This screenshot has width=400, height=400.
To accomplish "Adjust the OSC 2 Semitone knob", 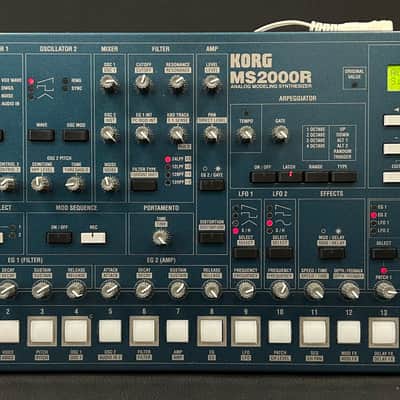I will point(40,184).
